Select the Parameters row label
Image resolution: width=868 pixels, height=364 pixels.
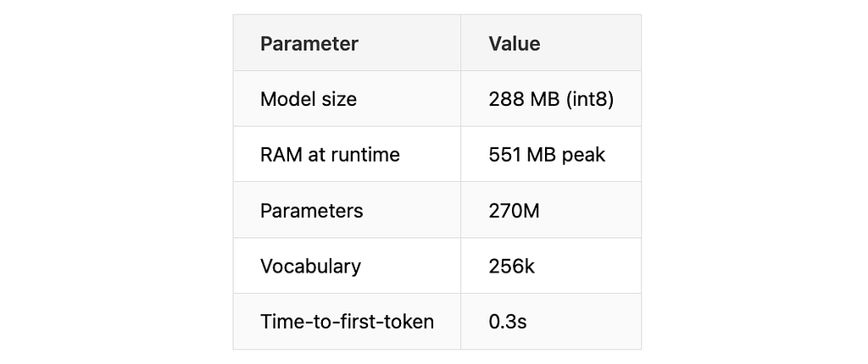[312, 211]
